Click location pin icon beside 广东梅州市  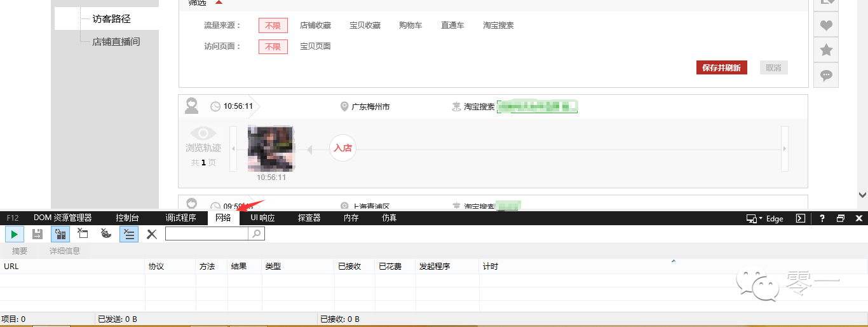pyautogui.click(x=344, y=106)
